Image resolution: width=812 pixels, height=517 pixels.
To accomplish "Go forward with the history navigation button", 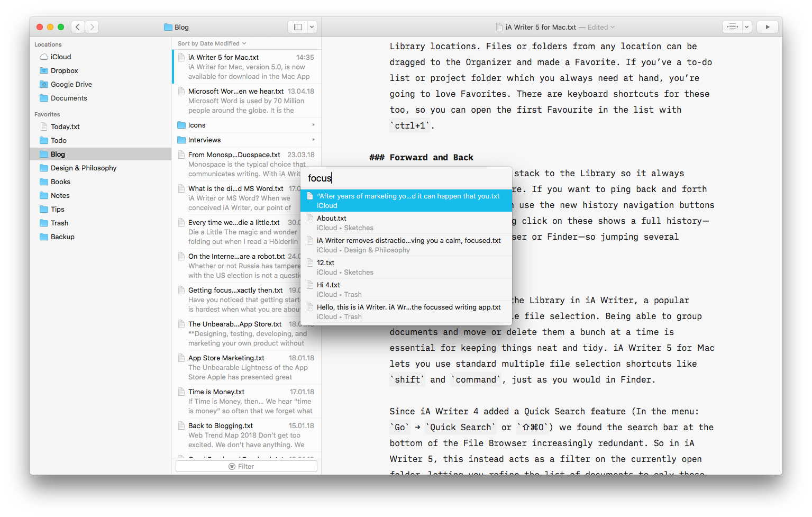I will (92, 27).
